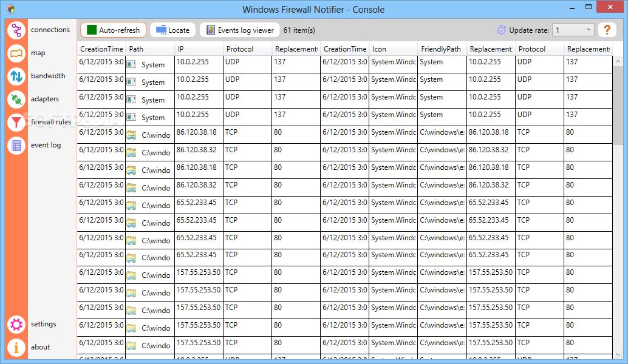Screen dimensions: 628x364
Task: Click the green Auto-refresh indicator square
Action: click(x=92, y=30)
